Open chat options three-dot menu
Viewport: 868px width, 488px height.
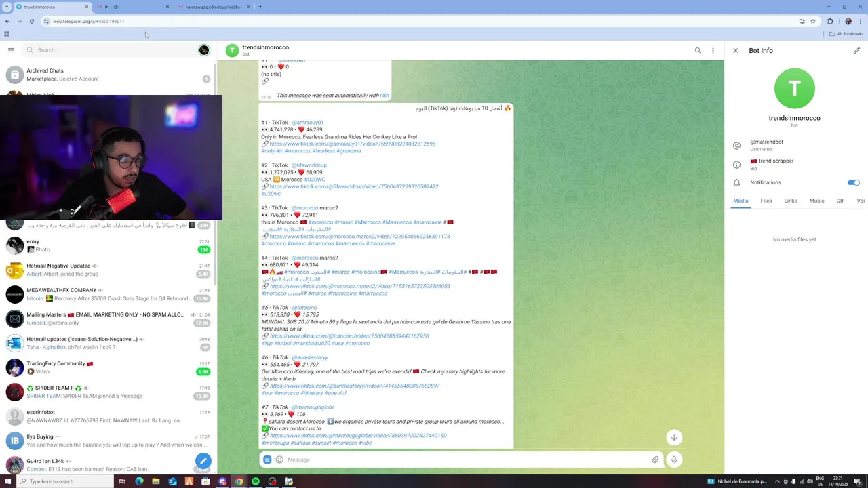tap(713, 50)
